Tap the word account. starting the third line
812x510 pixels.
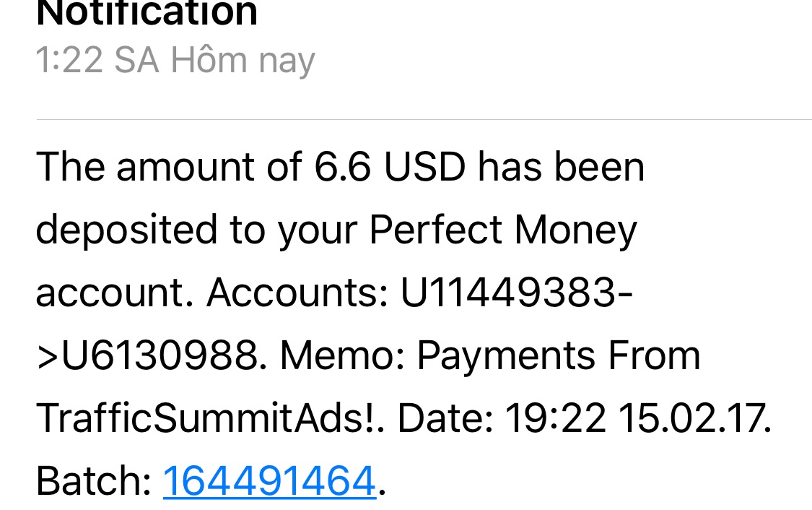pyautogui.click(x=114, y=293)
